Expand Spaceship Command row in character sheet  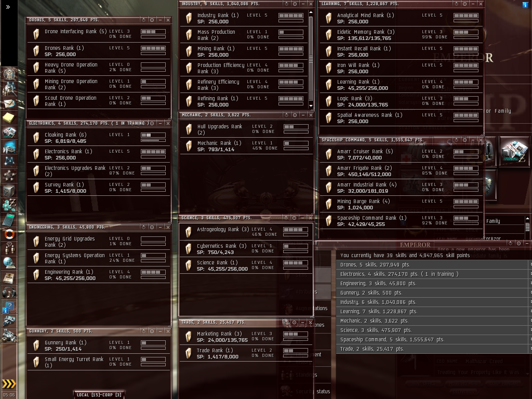[x=434, y=340]
